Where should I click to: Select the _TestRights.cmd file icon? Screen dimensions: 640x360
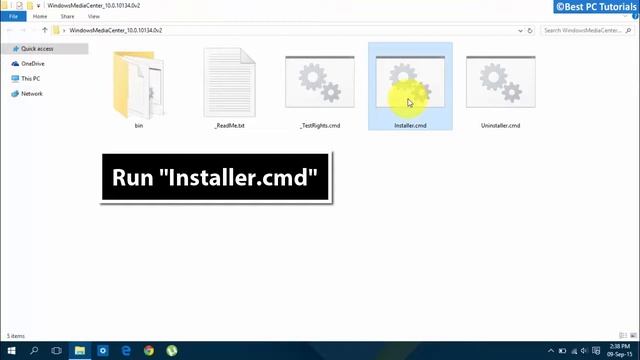point(320,82)
